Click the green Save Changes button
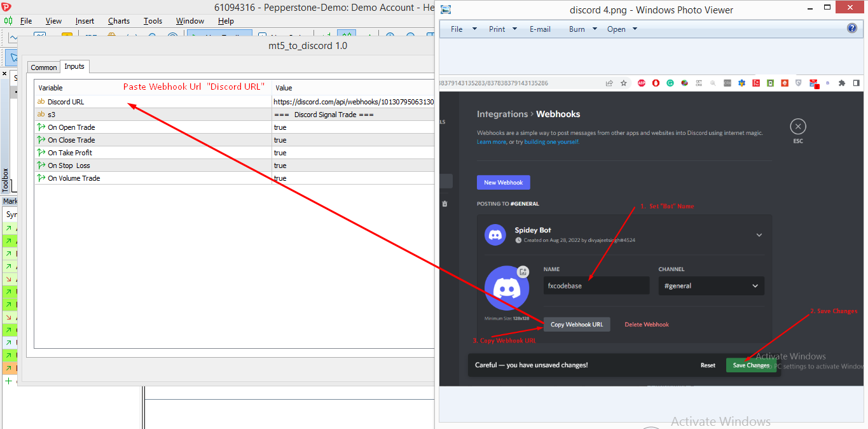 [x=751, y=365]
